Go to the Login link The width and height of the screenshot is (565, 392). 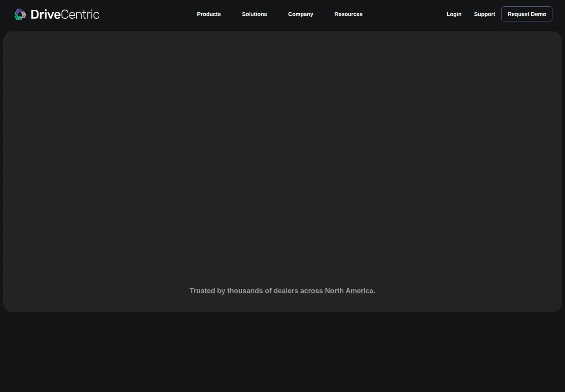click(454, 14)
